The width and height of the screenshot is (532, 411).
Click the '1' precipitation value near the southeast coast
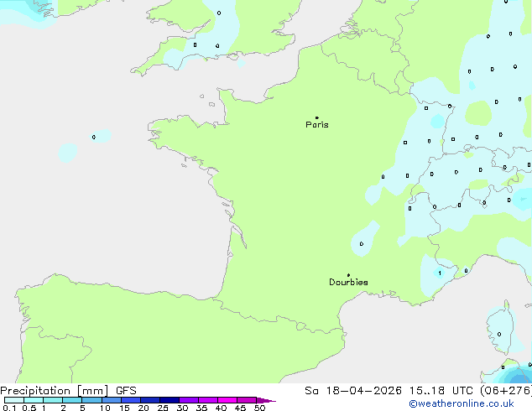point(439,273)
